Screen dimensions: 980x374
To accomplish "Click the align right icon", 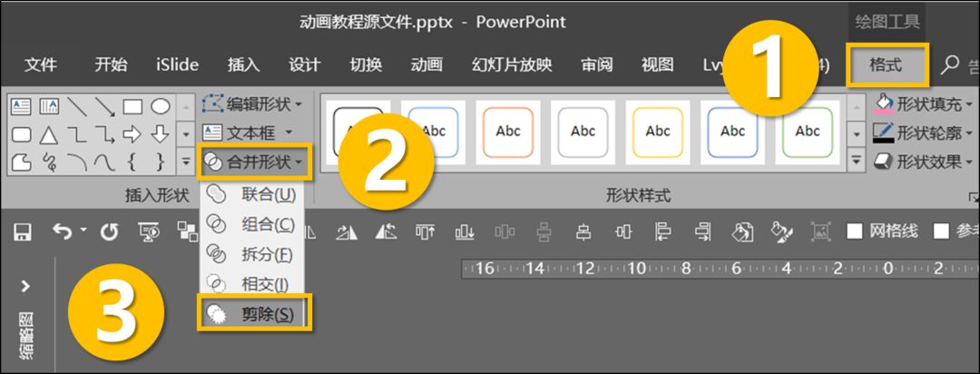I will [x=703, y=232].
